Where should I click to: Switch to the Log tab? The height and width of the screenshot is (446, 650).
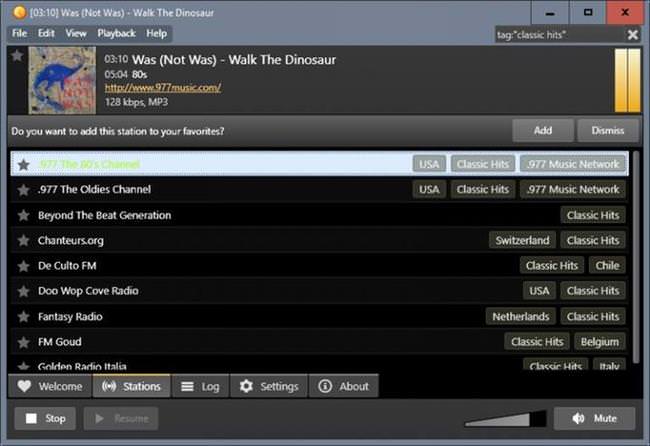pos(200,386)
